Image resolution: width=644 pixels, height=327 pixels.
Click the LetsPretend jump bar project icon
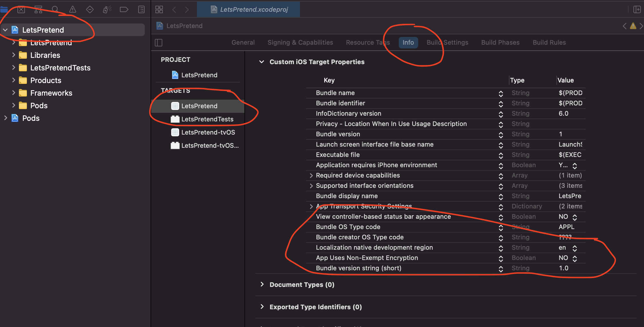[x=160, y=26]
